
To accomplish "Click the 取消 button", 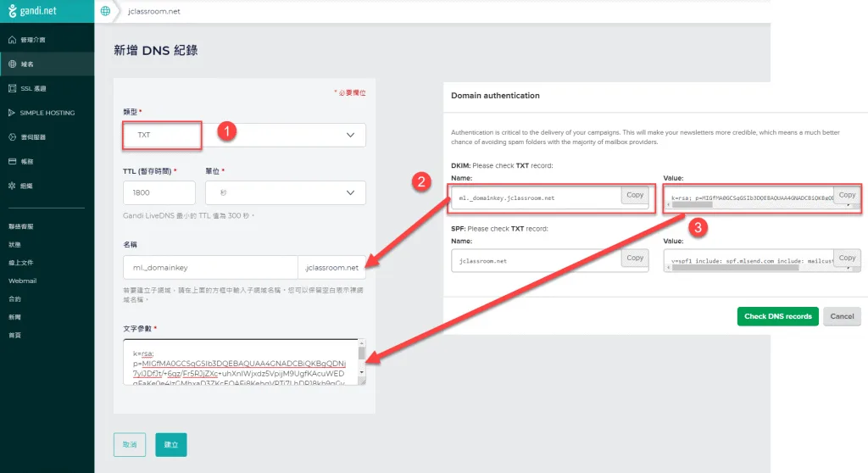I will tap(130, 445).
